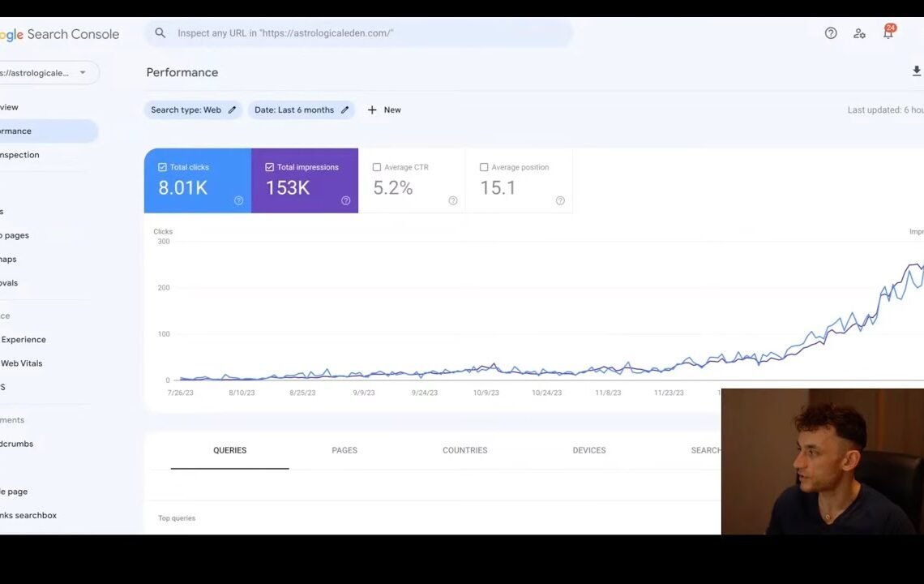Click the 8/25/23 date axis label
924x584 pixels.
tap(302, 393)
